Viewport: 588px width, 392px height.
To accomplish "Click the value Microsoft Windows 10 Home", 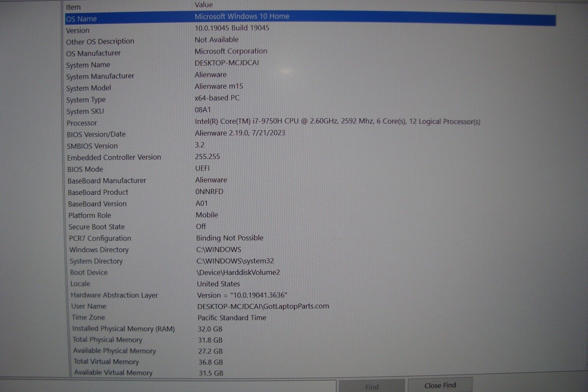I will click(242, 17).
